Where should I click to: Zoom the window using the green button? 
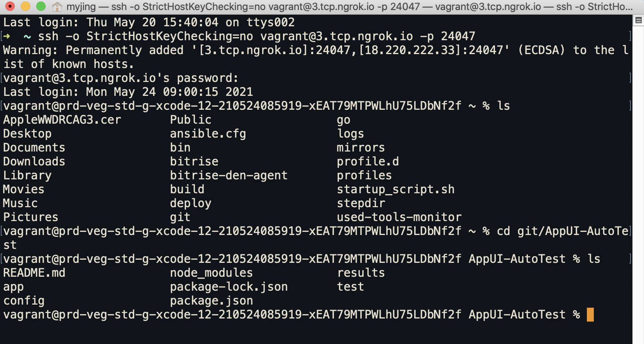41,6
